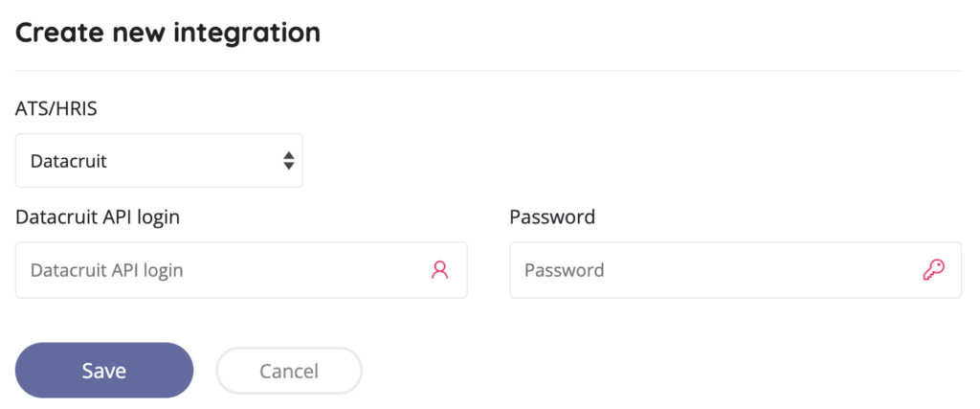Click the "Cancel" text on outlined button
Viewport: 980px width, 409px height.
[289, 371]
